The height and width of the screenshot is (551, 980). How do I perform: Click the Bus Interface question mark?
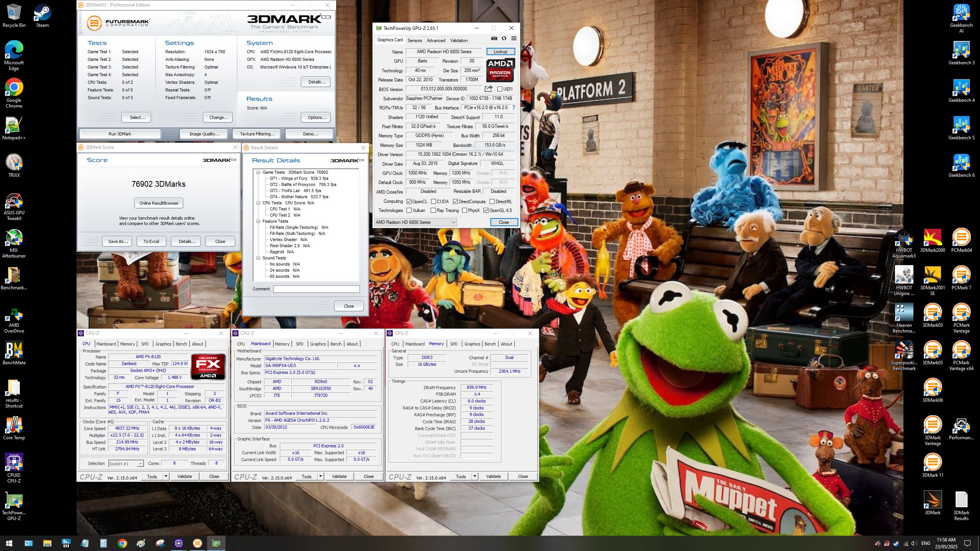(514, 108)
